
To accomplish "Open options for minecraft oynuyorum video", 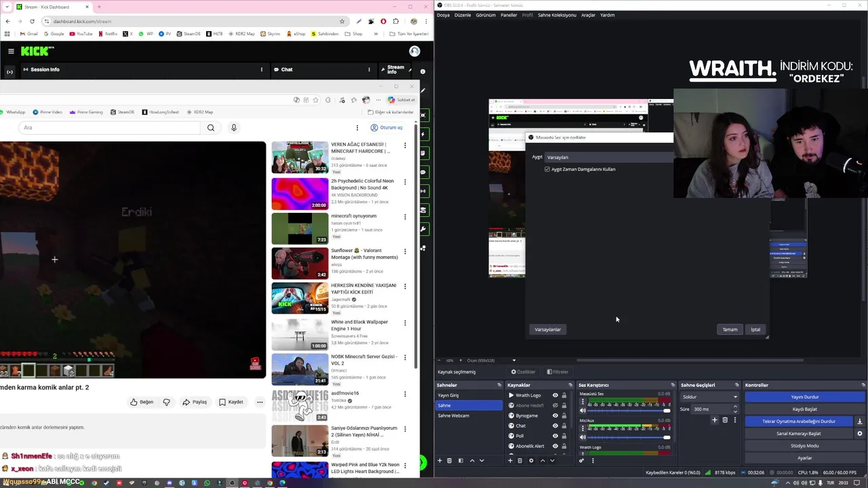I will click(x=405, y=217).
